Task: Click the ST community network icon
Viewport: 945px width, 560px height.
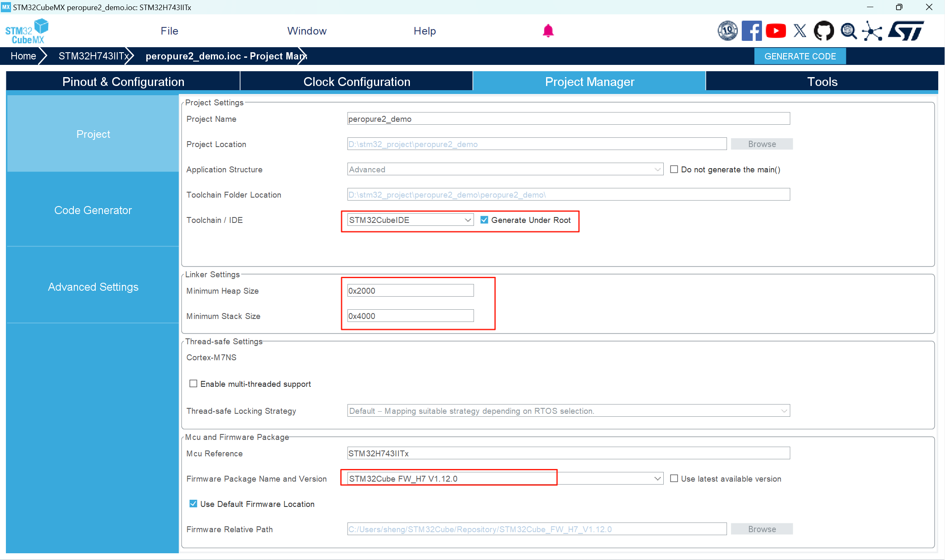Action: [x=872, y=31]
